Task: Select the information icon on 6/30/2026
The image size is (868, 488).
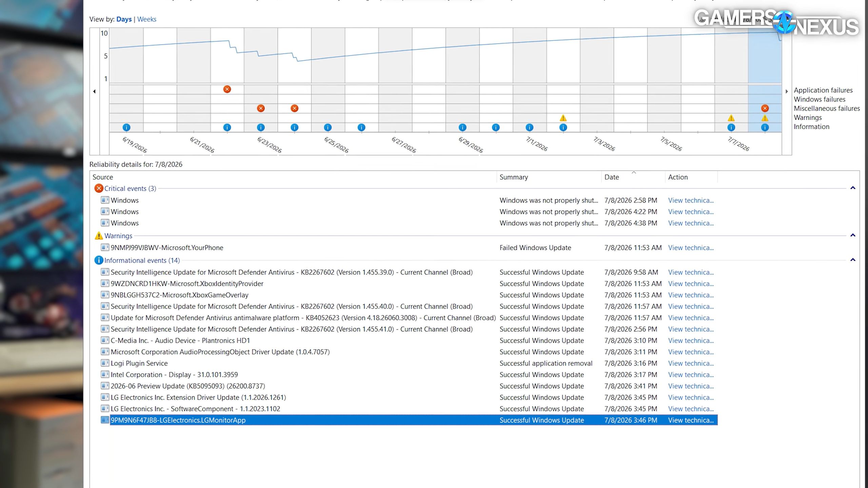Action: pos(496,127)
